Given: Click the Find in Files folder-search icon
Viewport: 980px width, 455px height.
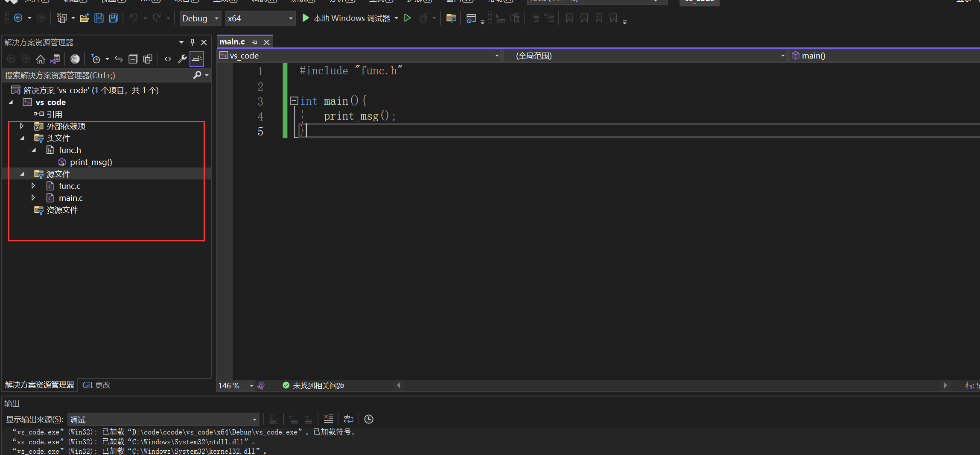Looking at the screenshot, I should pos(451,18).
